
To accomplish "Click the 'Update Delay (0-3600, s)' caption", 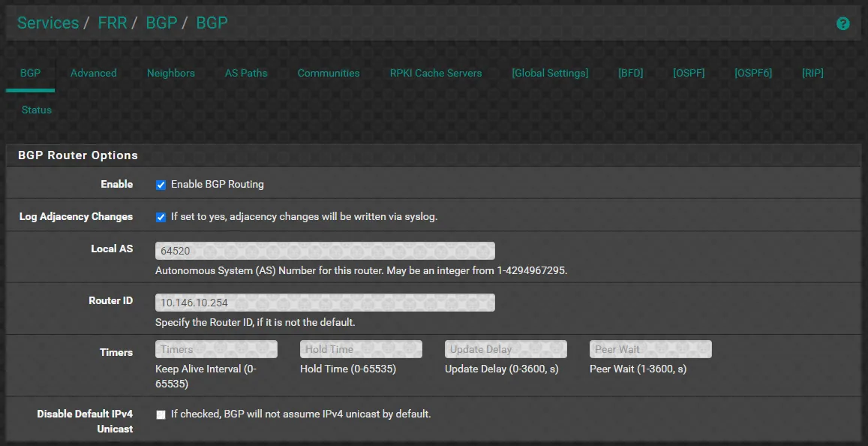I will pyautogui.click(x=502, y=369).
